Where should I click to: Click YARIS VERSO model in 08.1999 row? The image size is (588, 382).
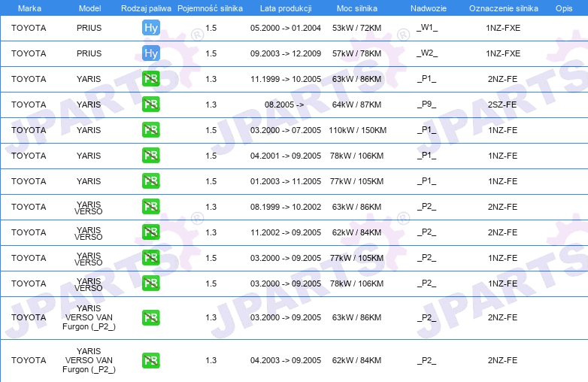(89, 208)
